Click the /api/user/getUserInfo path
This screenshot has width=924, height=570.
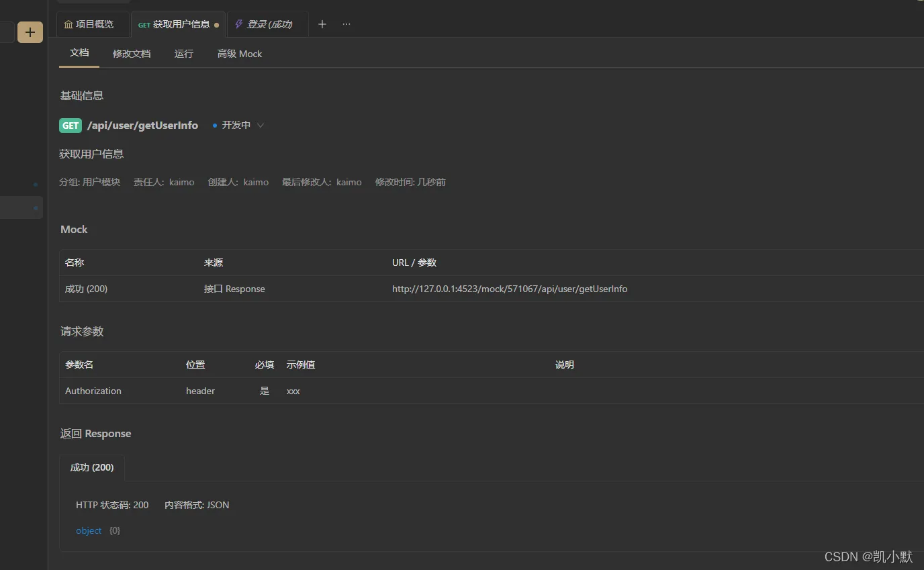[x=142, y=126]
